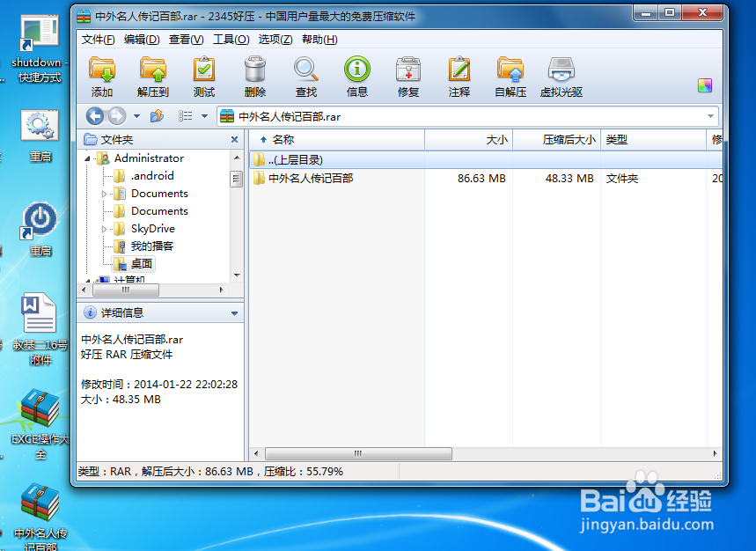The width and height of the screenshot is (756, 551).
Task: Minimize the 2345好压 window
Action: coord(647,13)
